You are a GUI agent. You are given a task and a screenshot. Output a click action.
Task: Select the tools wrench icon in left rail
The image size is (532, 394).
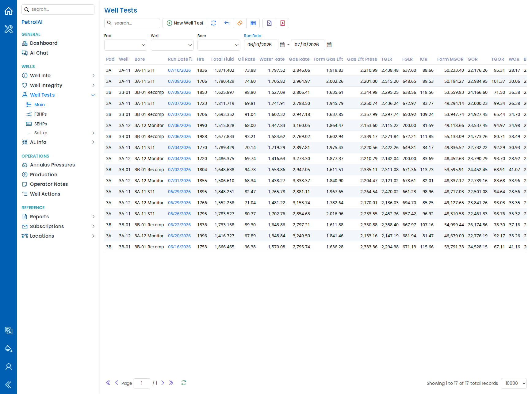[x=9, y=29]
